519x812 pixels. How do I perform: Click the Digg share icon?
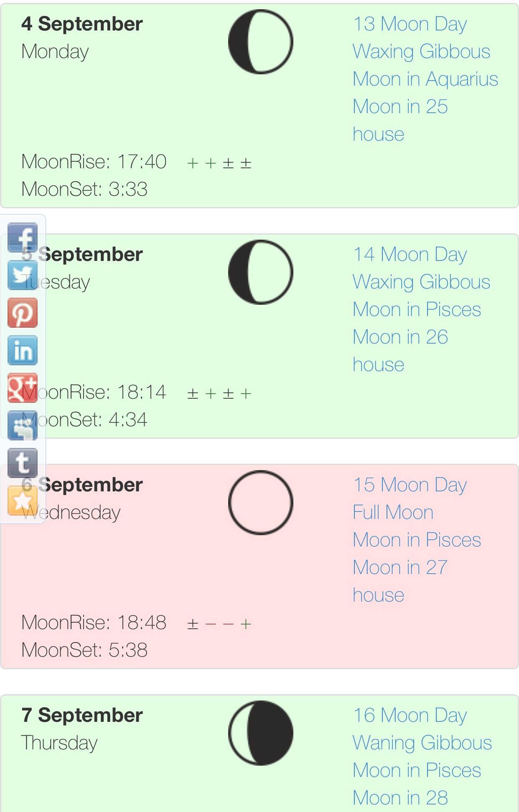[23, 425]
